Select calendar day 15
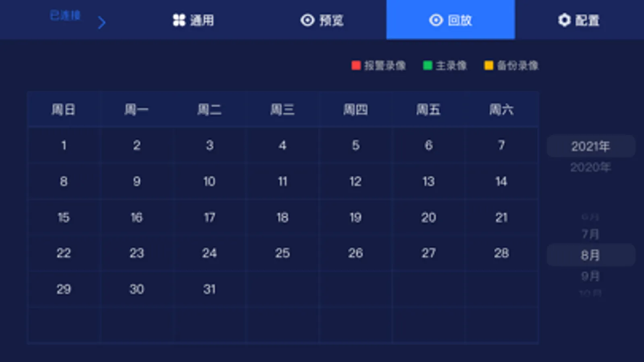Image resolution: width=644 pixels, height=362 pixels. pos(64,218)
